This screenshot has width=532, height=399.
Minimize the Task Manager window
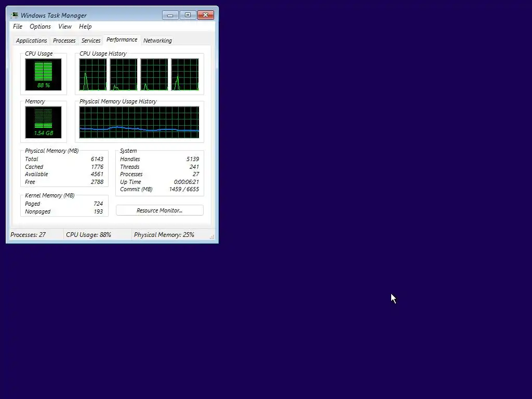click(x=170, y=15)
